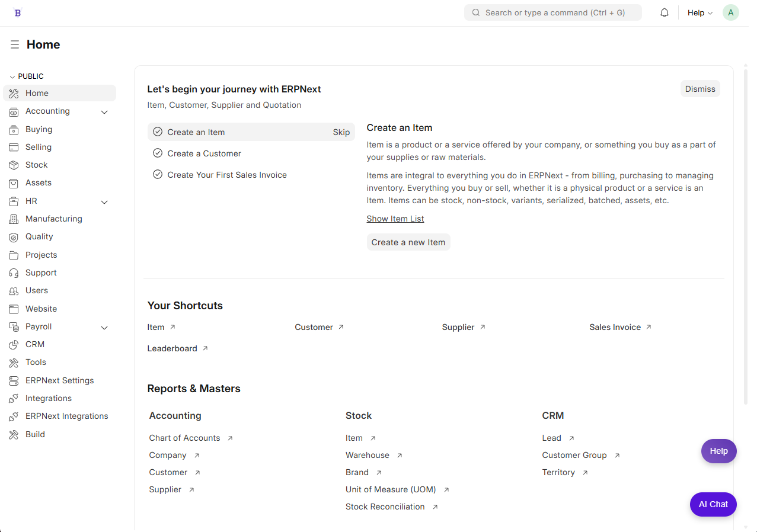The image size is (757, 532).
Task: Click check circle beside Create Your First Sales Invoice
Action: (x=158, y=175)
